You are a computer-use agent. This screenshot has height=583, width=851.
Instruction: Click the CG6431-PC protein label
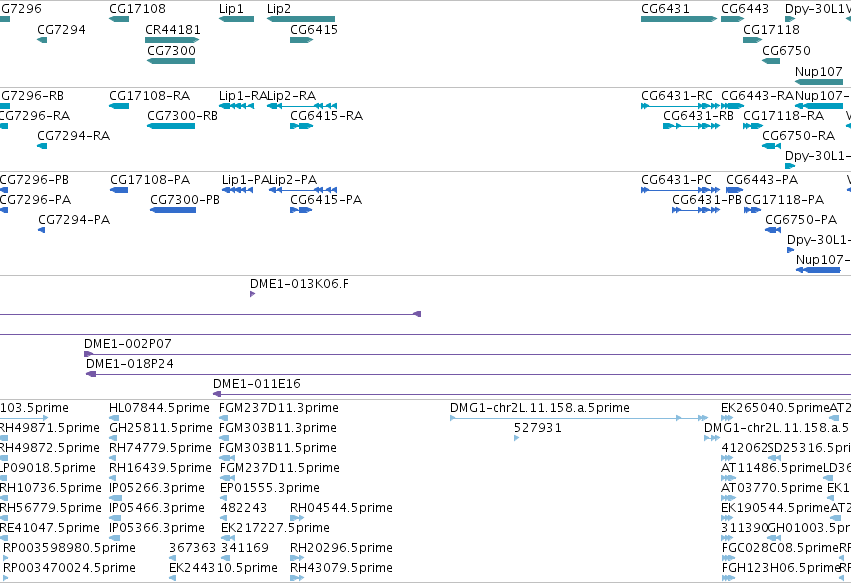676,180
